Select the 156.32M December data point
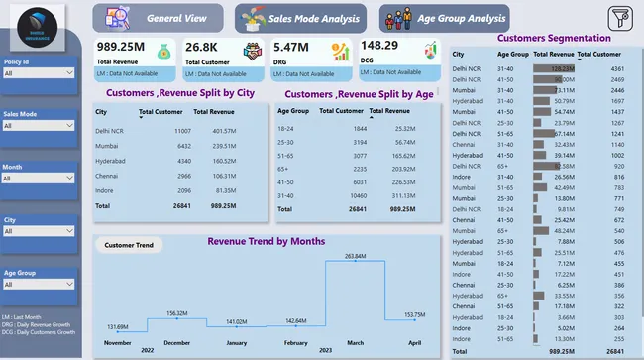 (177, 318)
